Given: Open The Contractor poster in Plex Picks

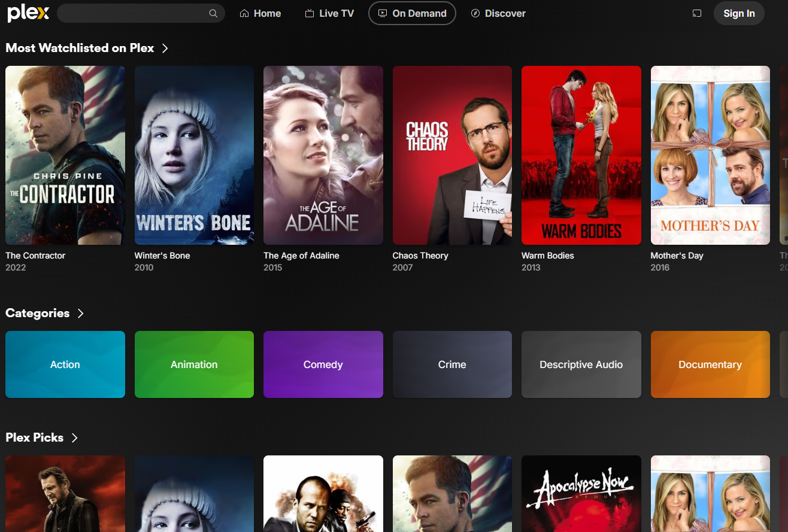Looking at the screenshot, I should click(x=452, y=494).
